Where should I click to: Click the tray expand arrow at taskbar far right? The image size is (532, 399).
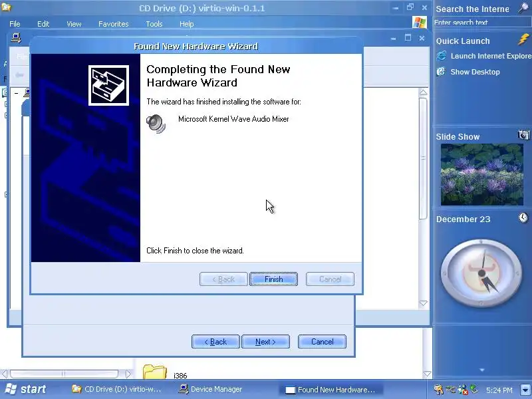point(525,390)
